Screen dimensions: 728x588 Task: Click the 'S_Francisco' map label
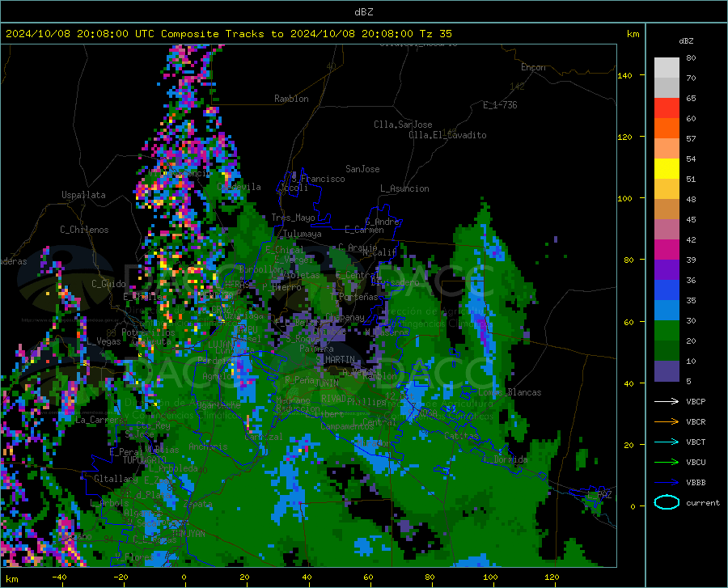click(x=319, y=179)
